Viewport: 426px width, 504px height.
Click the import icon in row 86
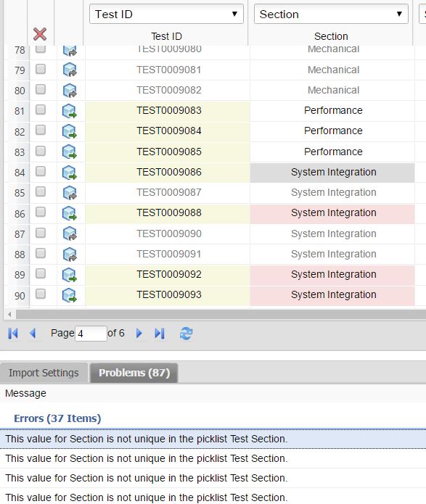(70, 213)
